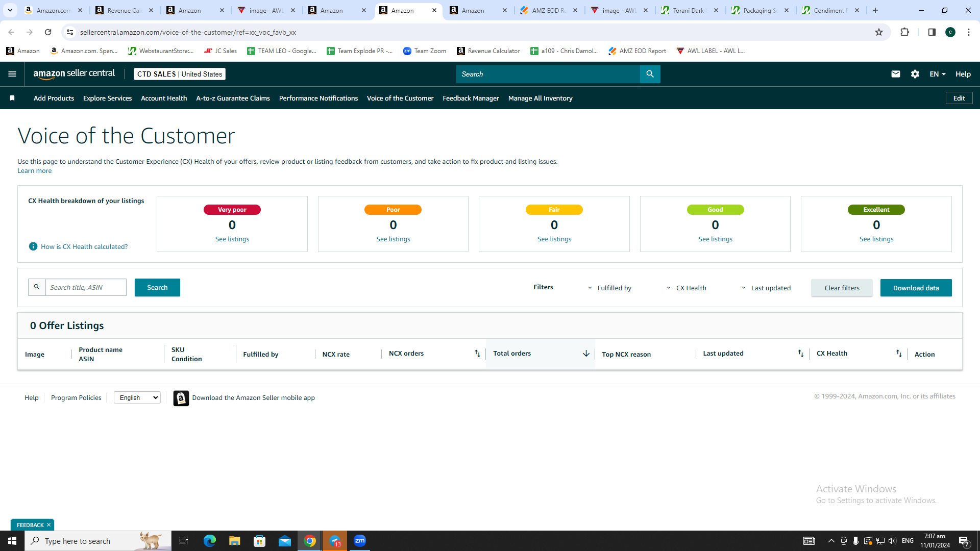Viewport: 980px width, 551px height.
Task: Click Clear filters button
Action: pos(842,288)
